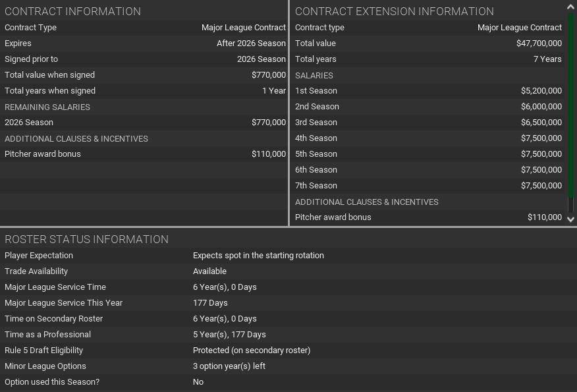Select the 4th Season salary row

pyautogui.click(x=428, y=138)
